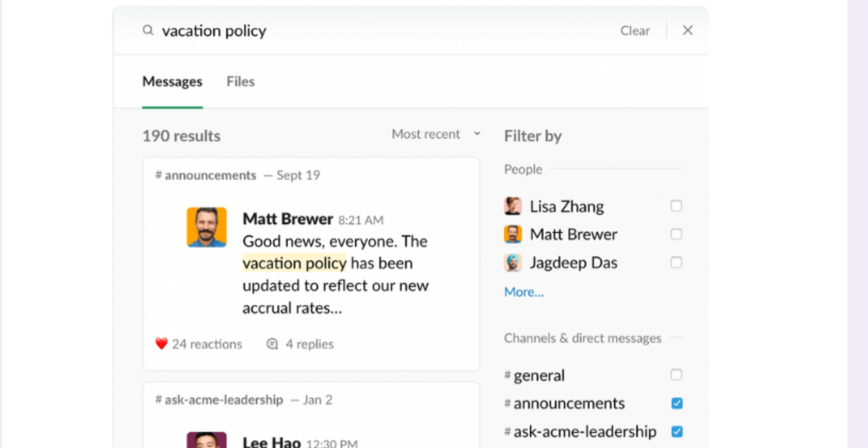Uncheck the announcements channel filter

[676, 403]
